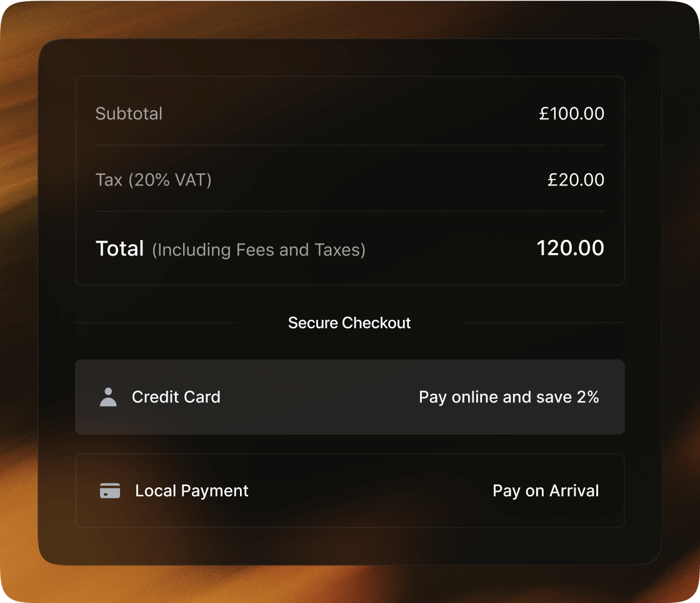Click the separator between Tax and Total rows

tap(350, 211)
